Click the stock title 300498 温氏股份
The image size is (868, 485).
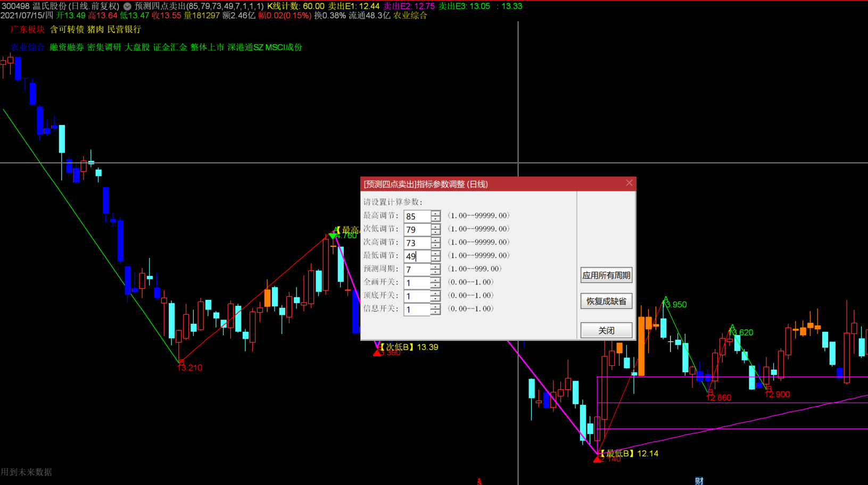pos(34,6)
